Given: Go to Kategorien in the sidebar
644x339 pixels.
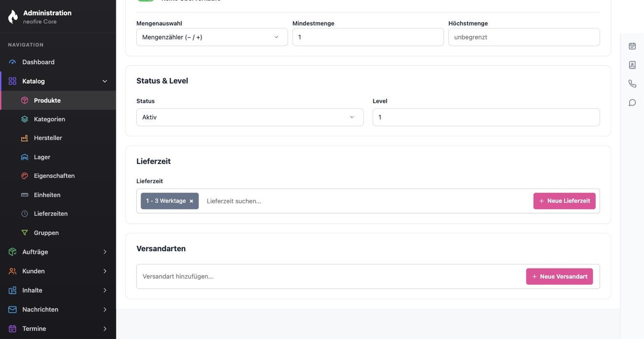Looking at the screenshot, I should 58,119.
